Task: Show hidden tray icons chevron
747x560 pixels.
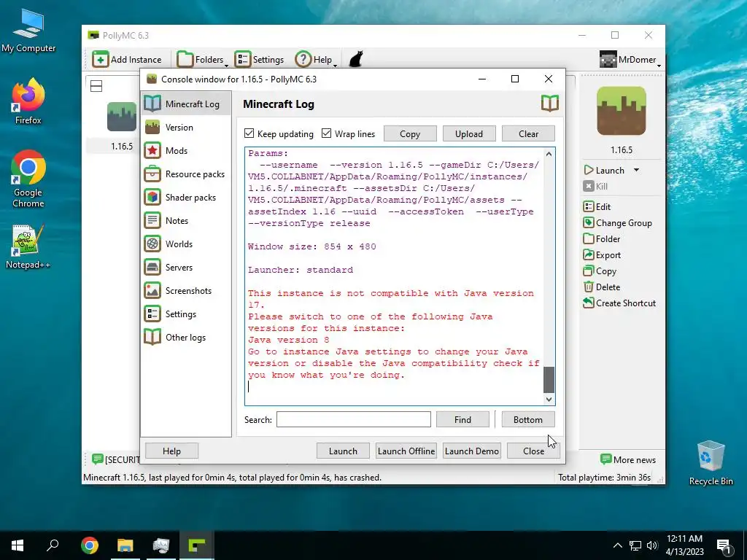Action: click(617, 545)
